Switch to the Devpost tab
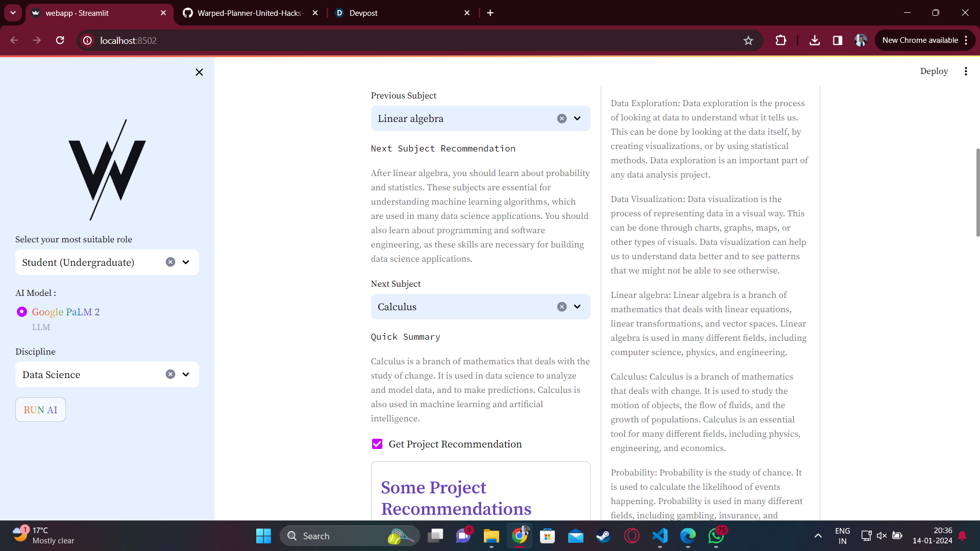Viewport: 980px width, 551px height. pos(363,13)
